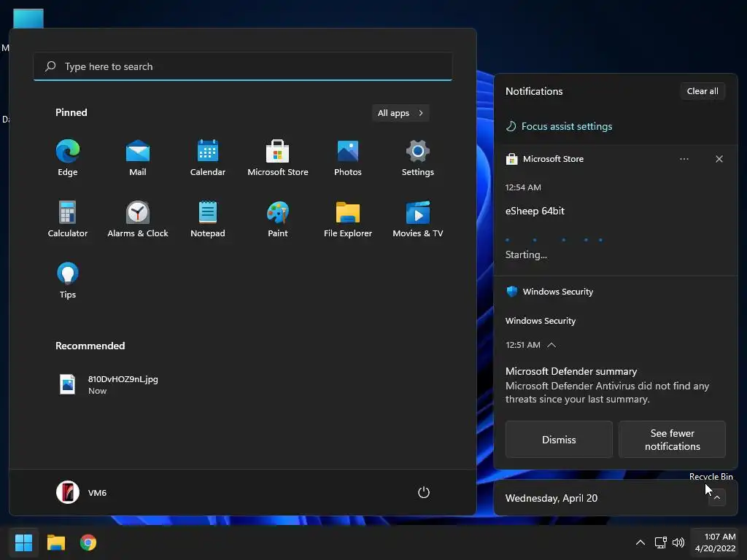Click the network icon in system tray
This screenshot has width=747, height=560.
click(x=660, y=542)
